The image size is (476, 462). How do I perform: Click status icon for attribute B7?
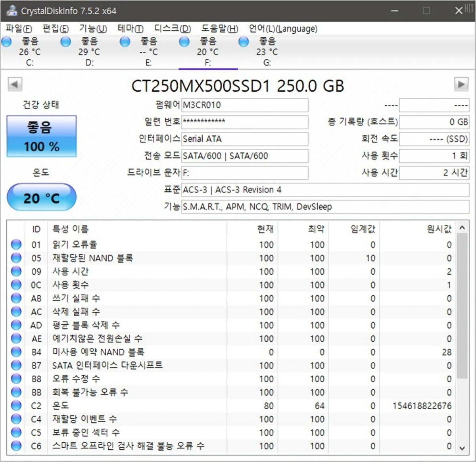click(x=16, y=365)
